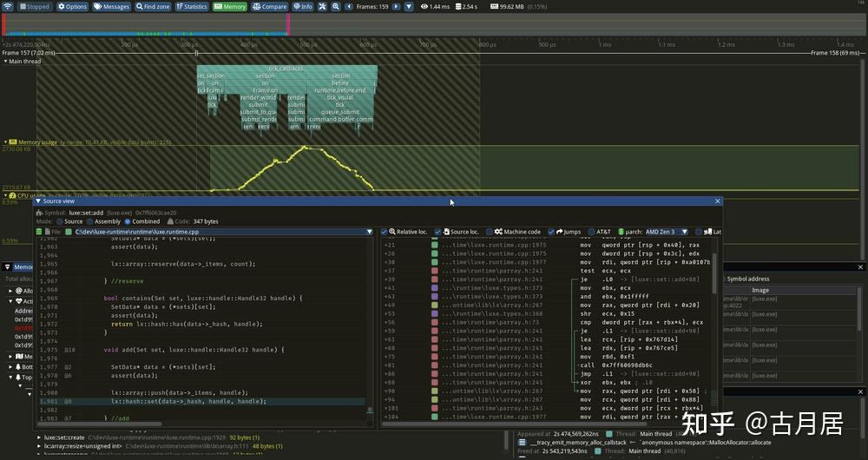Click the Info button
Viewport: 868px width, 460px height.
pos(303,7)
